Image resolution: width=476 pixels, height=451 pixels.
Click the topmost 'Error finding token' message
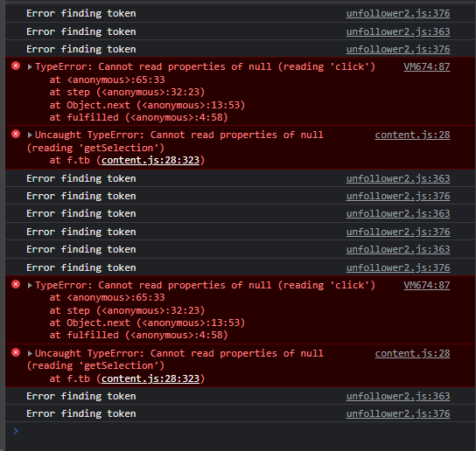click(81, 13)
